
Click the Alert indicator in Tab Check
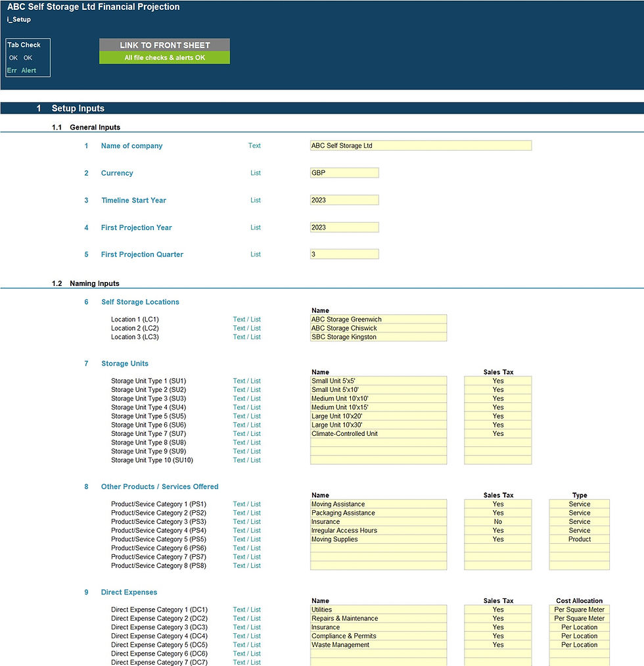pyautogui.click(x=29, y=70)
